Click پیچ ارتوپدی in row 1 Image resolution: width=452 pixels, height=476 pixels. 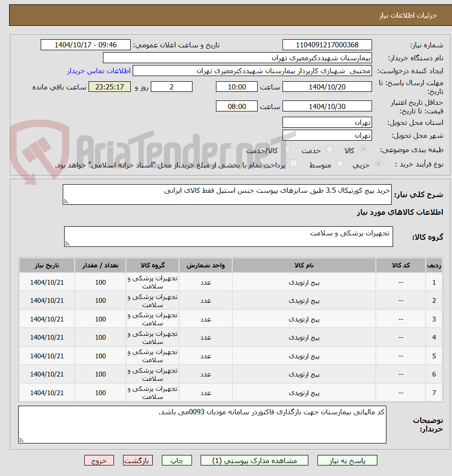pos(304,282)
